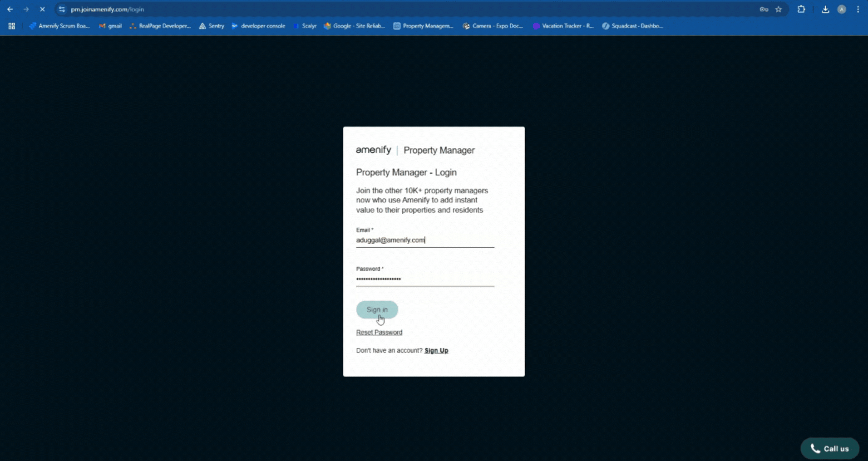Open the gmail bookmark
868x461 pixels.
tap(110, 26)
